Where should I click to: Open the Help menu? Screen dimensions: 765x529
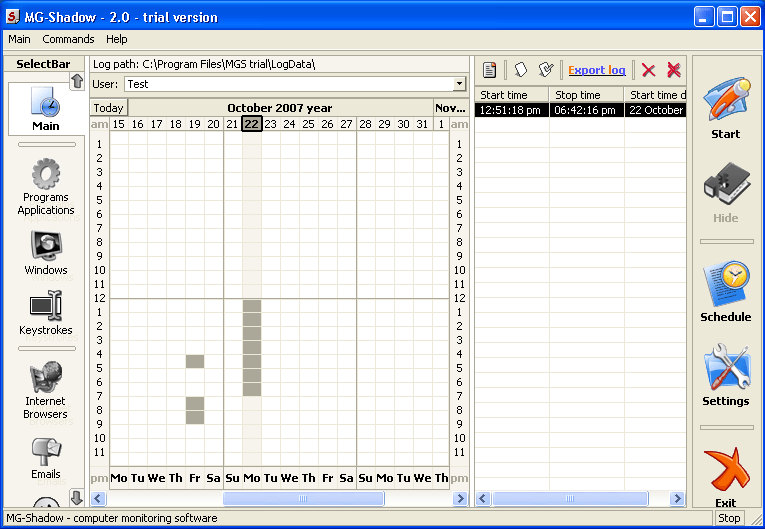[x=117, y=39]
